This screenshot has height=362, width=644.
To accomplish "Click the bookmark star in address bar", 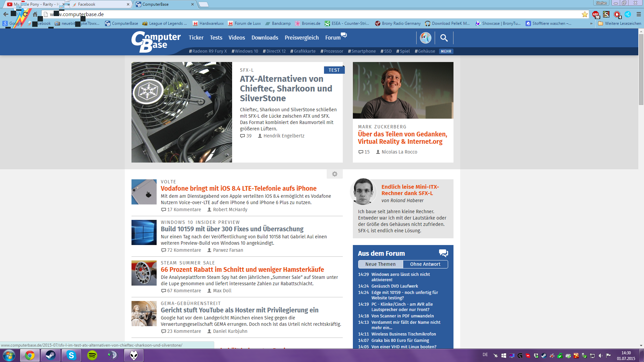I will click(585, 14).
